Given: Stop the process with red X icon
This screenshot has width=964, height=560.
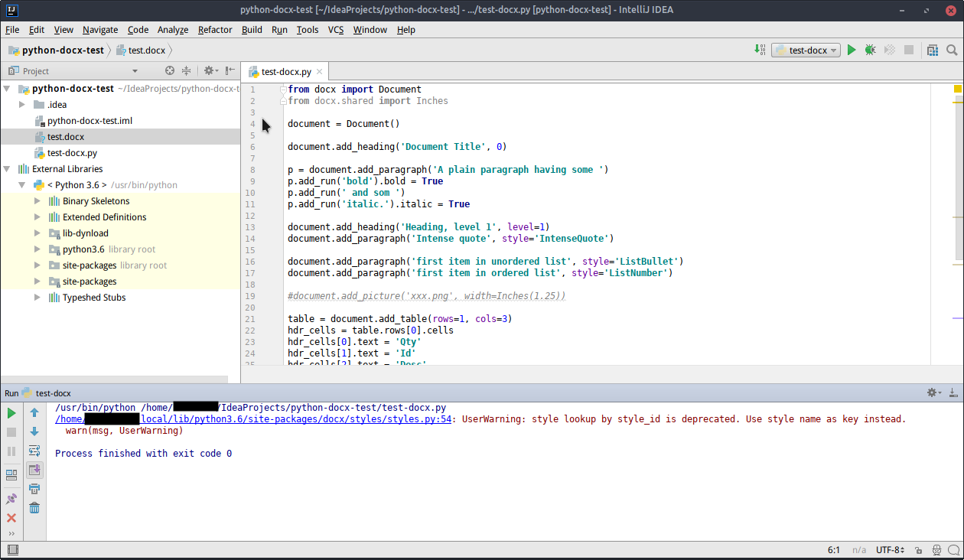Looking at the screenshot, I should pos(11,517).
